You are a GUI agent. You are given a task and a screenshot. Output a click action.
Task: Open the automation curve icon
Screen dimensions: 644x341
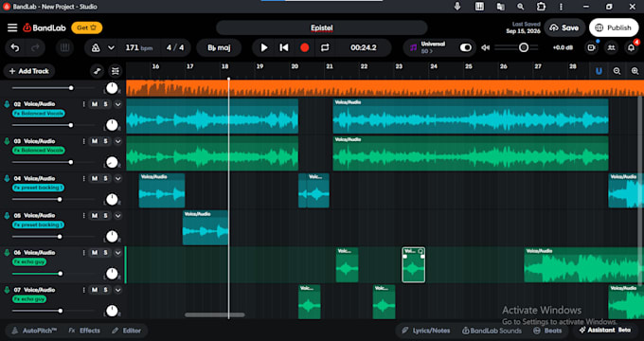click(x=97, y=71)
